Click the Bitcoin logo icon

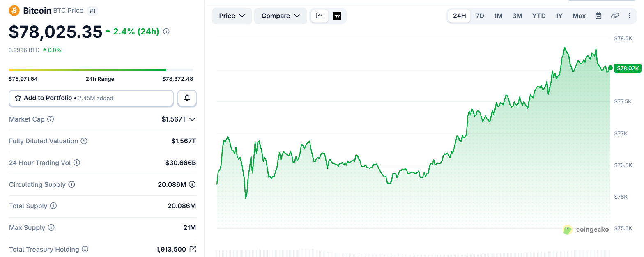(14, 10)
